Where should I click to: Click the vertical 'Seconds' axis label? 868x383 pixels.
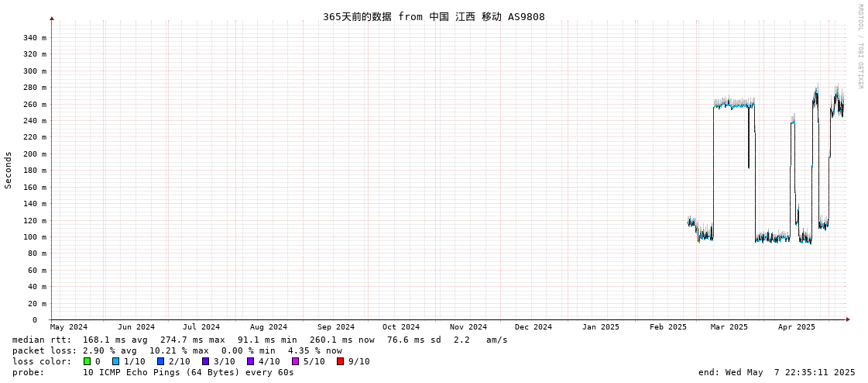tap(9, 170)
